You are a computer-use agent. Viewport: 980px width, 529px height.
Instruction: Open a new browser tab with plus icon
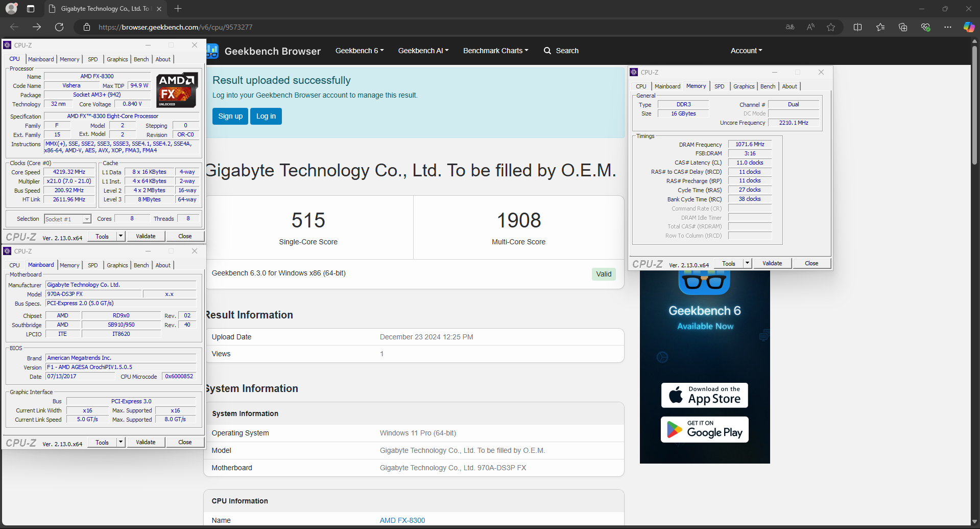pyautogui.click(x=178, y=9)
